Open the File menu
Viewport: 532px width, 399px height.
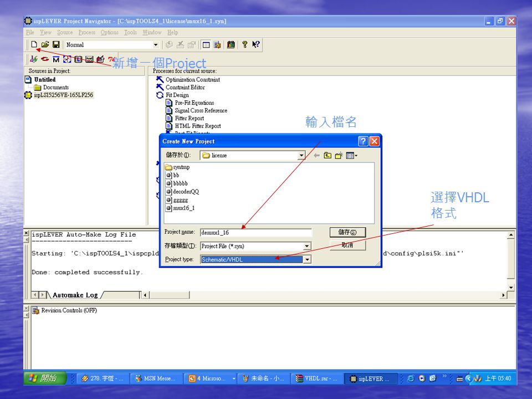pos(30,32)
